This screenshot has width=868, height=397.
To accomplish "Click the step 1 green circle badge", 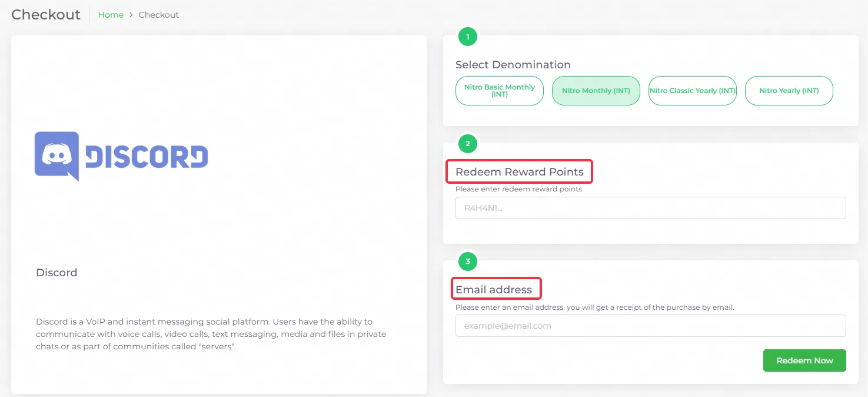I will pyautogui.click(x=468, y=37).
